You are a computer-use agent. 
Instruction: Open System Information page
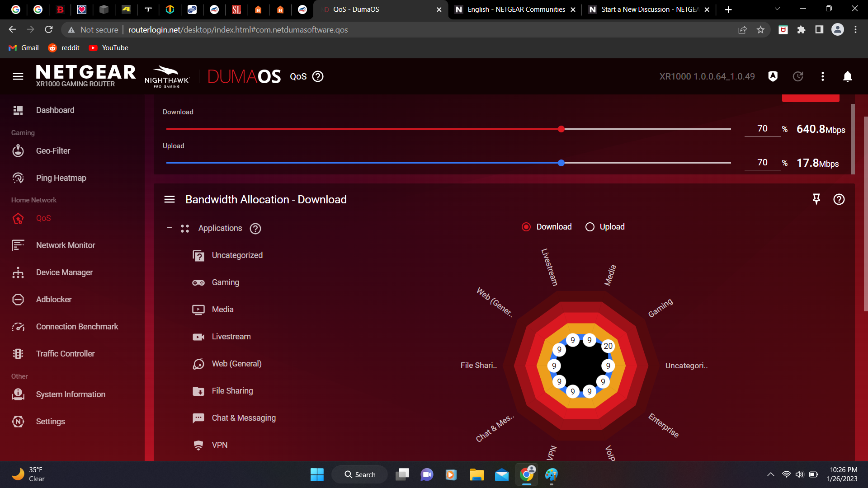pyautogui.click(x=71, y=394)
